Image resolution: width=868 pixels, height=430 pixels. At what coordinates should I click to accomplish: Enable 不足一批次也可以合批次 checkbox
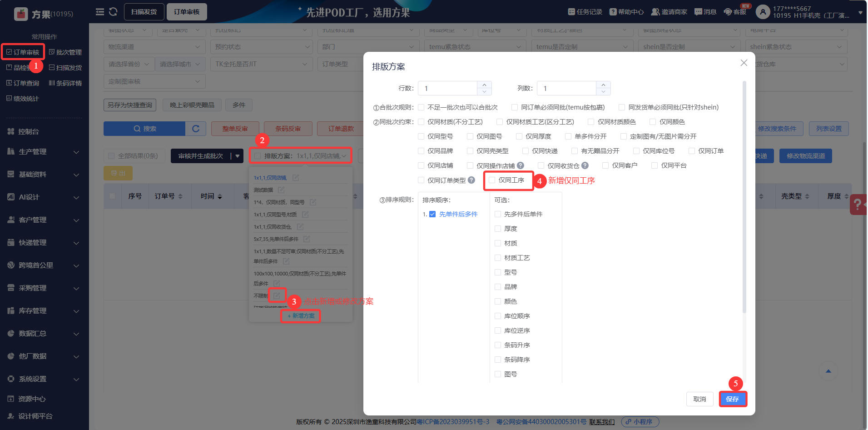point(421,107)
